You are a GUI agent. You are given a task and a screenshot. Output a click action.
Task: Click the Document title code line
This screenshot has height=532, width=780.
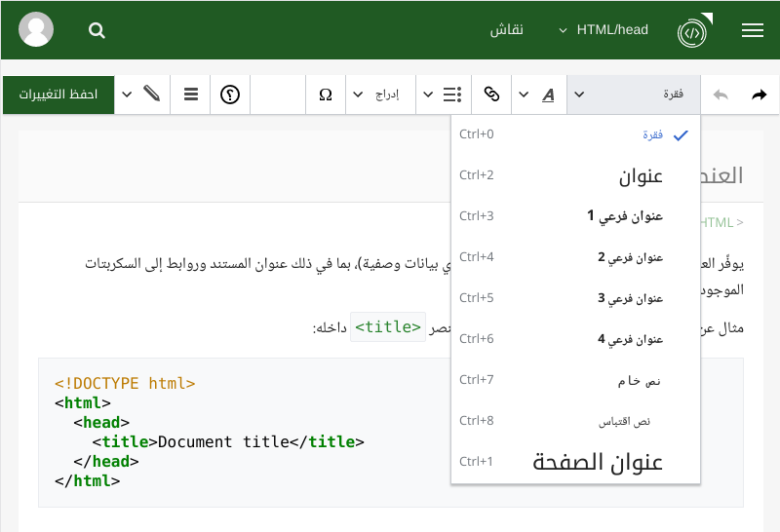coord(228,441)
